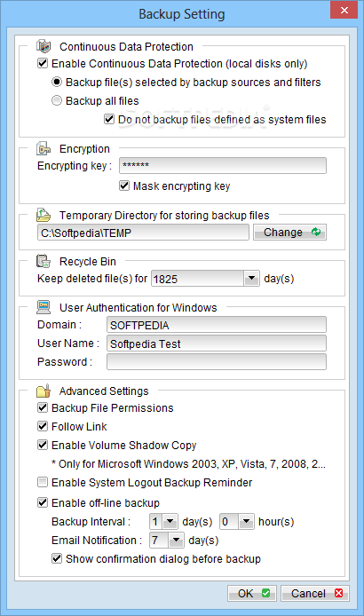The height and width of the screenshot is (616, 364).
Task: Click the Change directory button
Action: click(289, 233)
